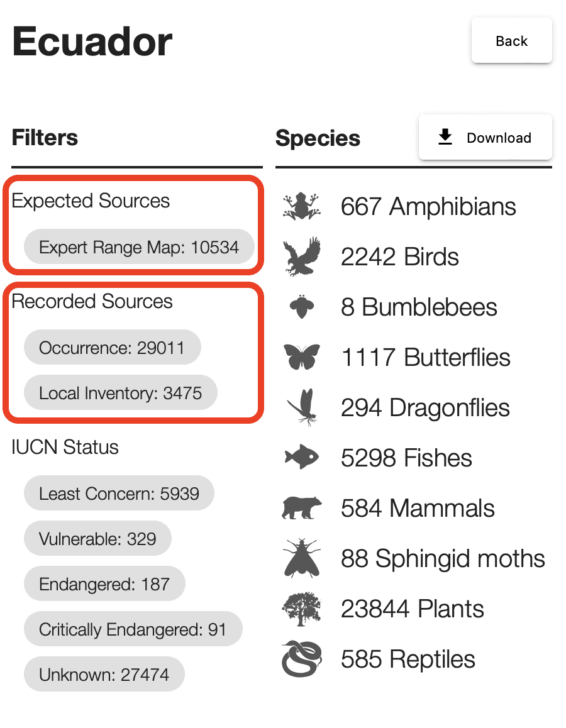Viewport: 566px width, 728px height.
Task: Open the 23844 Plants species entry
Action: (x=413, y=609)
